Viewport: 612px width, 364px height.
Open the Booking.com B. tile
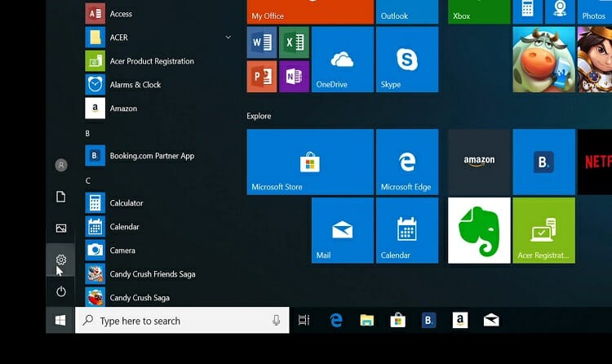pos(543,162)
